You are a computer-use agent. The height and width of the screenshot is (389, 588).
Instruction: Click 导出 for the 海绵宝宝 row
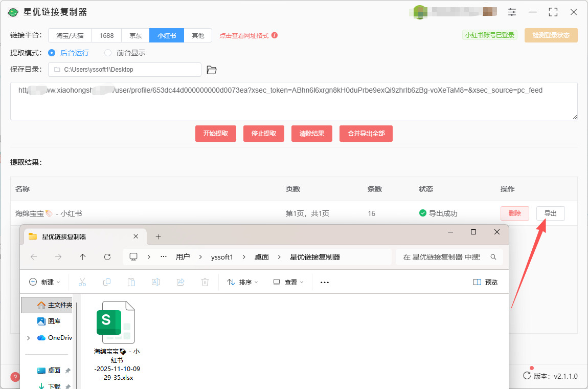pyautogui.click(x=551, y=213)
